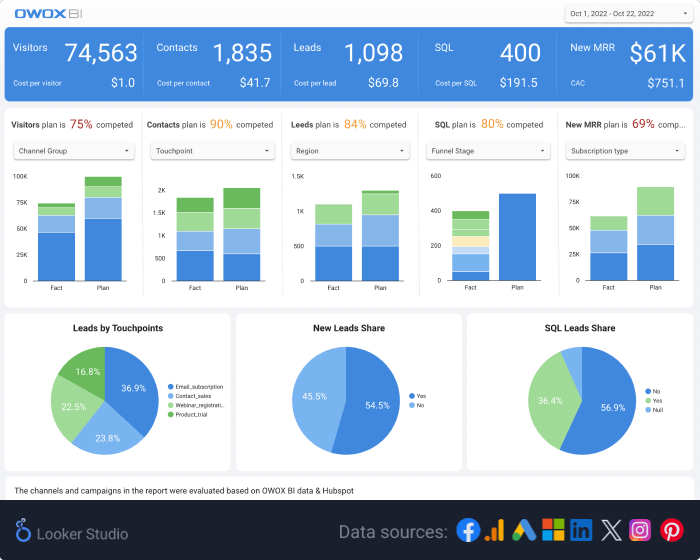Click the Plan bar in Subscription type chart
This screenshot has width=700, height=560.
(x=655, y=234)
